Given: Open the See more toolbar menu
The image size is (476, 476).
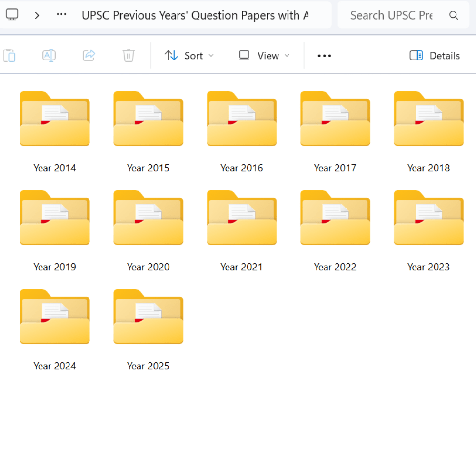Looking at the screenshot, I should click(324, 56).
